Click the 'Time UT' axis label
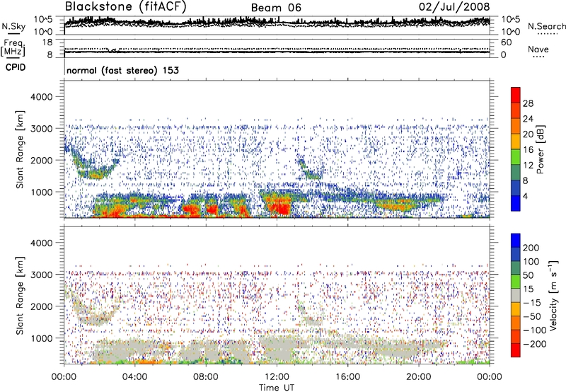The width and height of the screenshot is (566, 392). point(277,388)
